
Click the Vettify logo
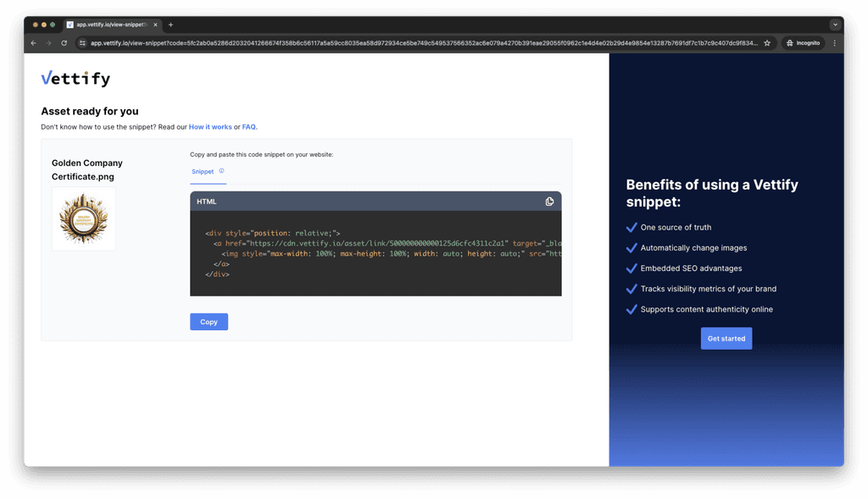[75, 79]
